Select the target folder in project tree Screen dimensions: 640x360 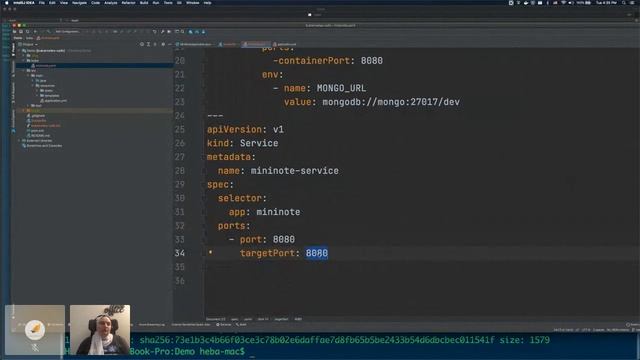click(x=33, y=111)
